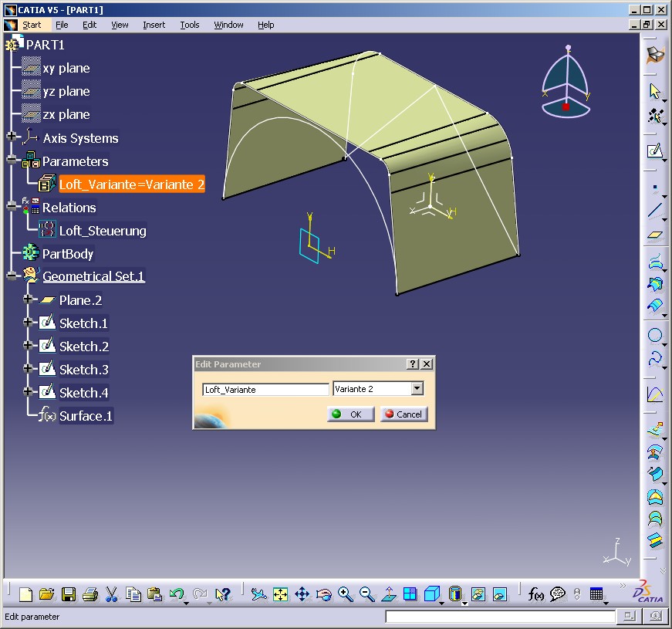Click the New document icon
Viewport: 672px width, 629px height.
click(25, 594)
